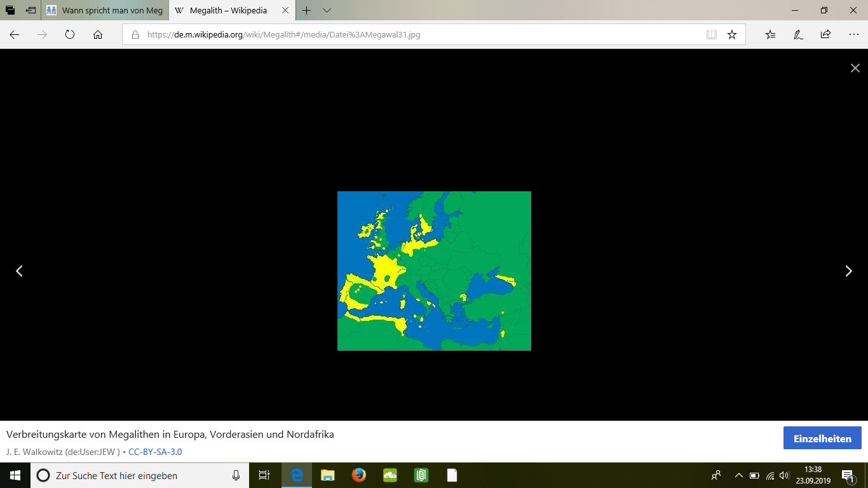The image size is (868, 488).
Task: Open Reading view book icon
Action: pos(712,35)
